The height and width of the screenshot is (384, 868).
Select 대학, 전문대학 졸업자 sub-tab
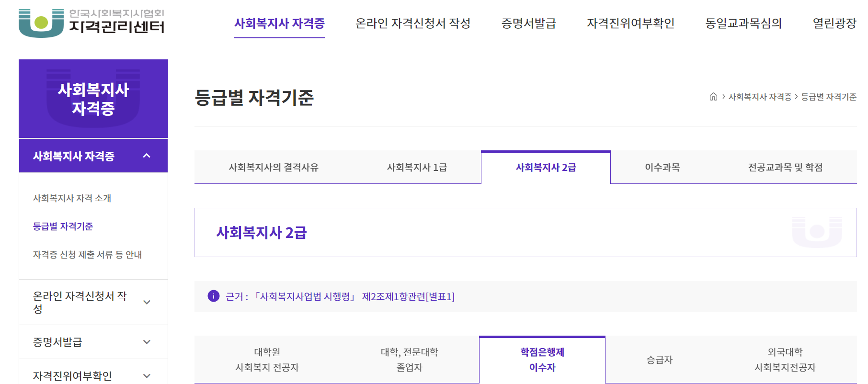tap(409, 360)
